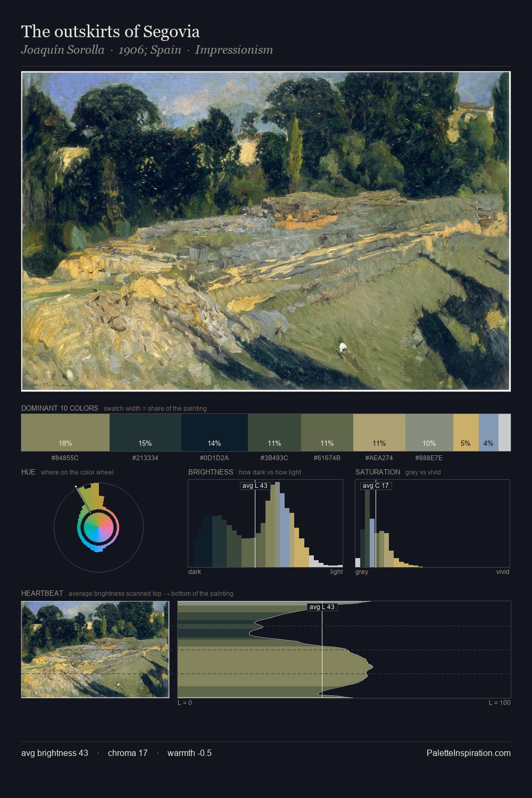Click the BRIGHTNESS section heading
Image resolution: width=532 pixels, height=798 pixels.
[211, 472]
